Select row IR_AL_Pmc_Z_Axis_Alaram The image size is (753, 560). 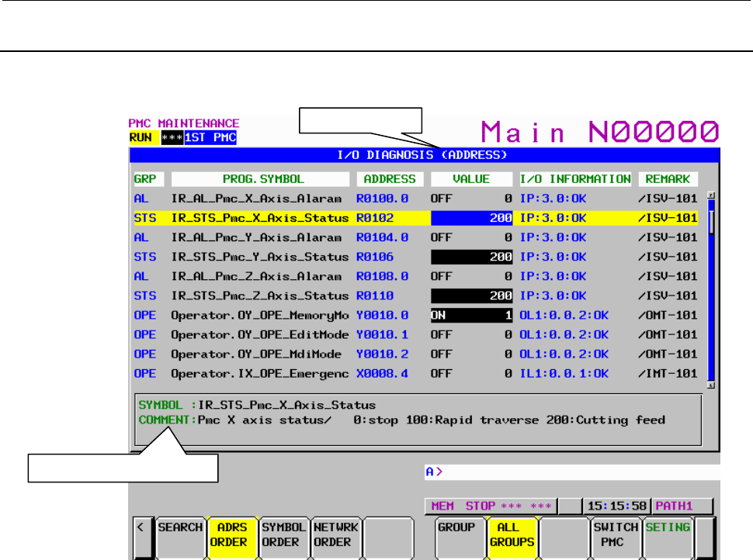(x=415, y=276)
